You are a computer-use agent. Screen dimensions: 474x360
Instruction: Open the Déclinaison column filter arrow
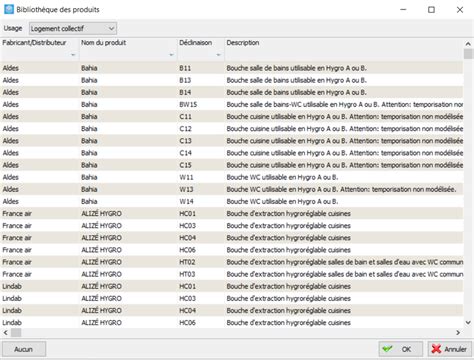[x=218, y=55]
